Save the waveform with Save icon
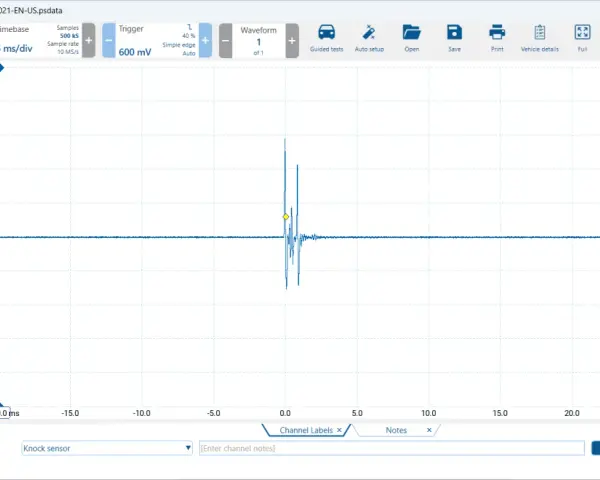The image size is (600, 480). (454, 38)
